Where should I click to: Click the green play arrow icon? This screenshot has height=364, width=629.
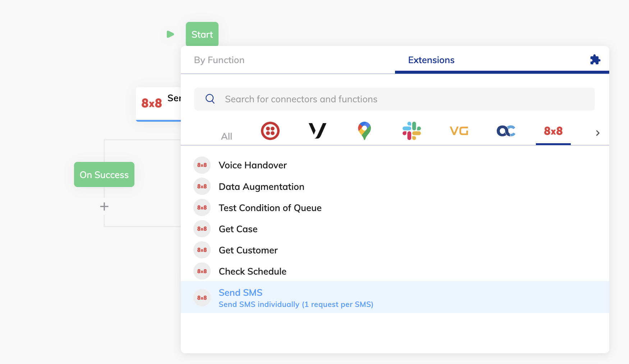click(170, 34)
